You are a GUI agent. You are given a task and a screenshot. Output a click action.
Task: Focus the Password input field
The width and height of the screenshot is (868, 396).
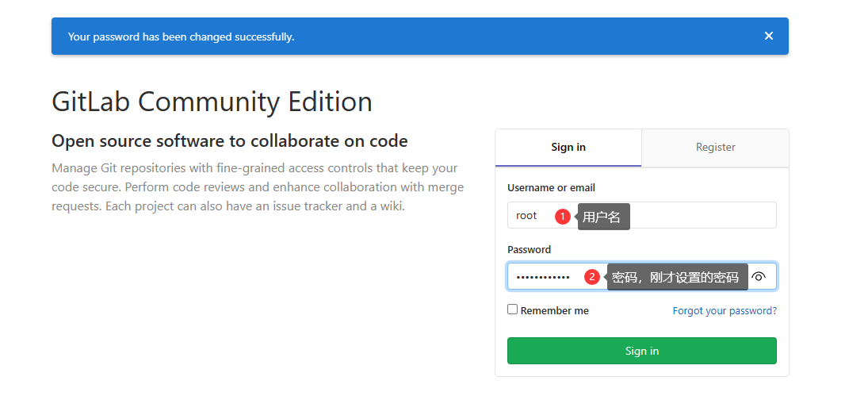641,276
